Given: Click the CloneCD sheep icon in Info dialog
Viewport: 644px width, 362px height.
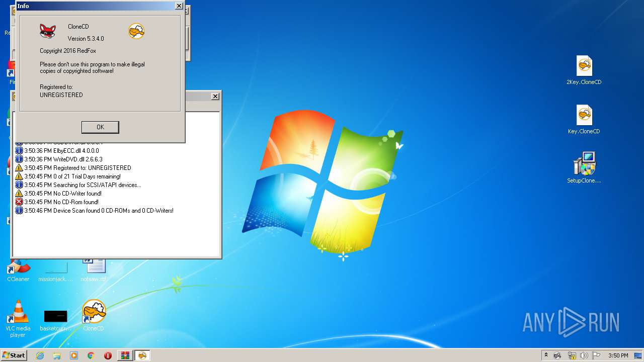Looking at the screenshot, I should coord(136,31).
